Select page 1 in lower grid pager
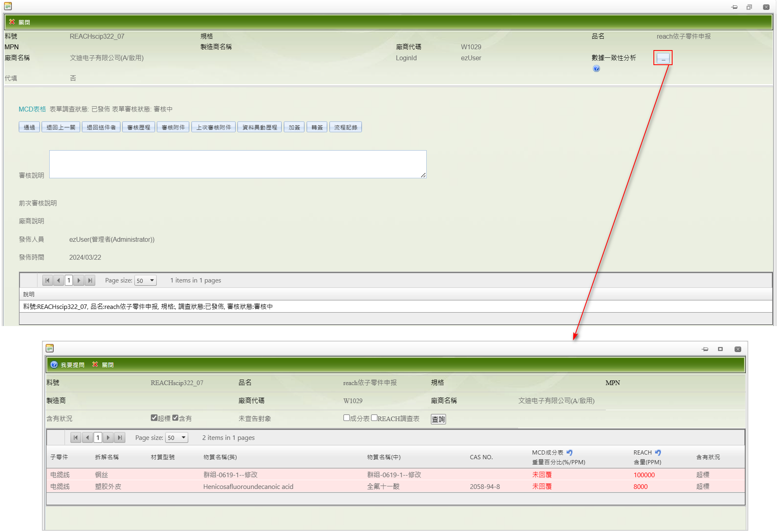 click(98, 438)
